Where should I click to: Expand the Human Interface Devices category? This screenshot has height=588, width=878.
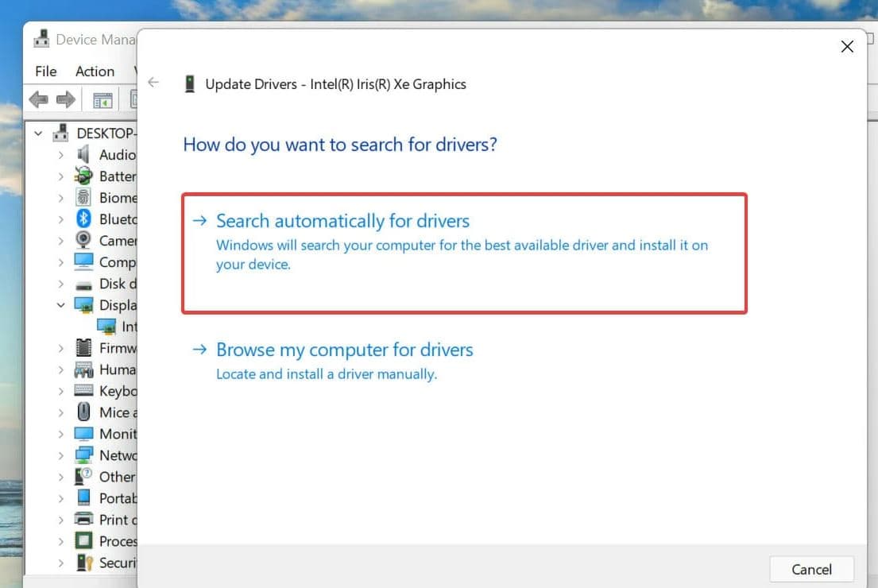(x=60, y=369)
